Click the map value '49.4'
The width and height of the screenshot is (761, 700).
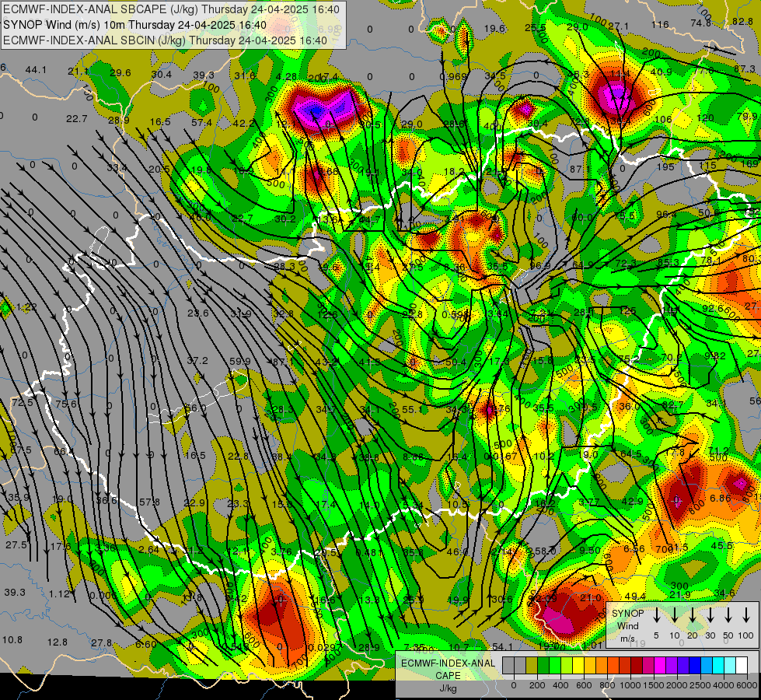(635, 596)
